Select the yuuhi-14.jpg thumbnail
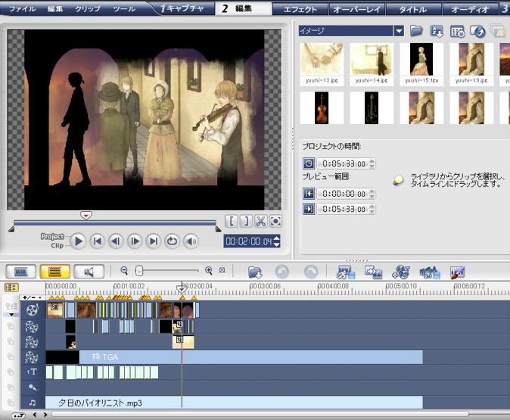Image resolution: width=510 pixels, height=420 pixels. pyautogui.click(x=372, y=64)
